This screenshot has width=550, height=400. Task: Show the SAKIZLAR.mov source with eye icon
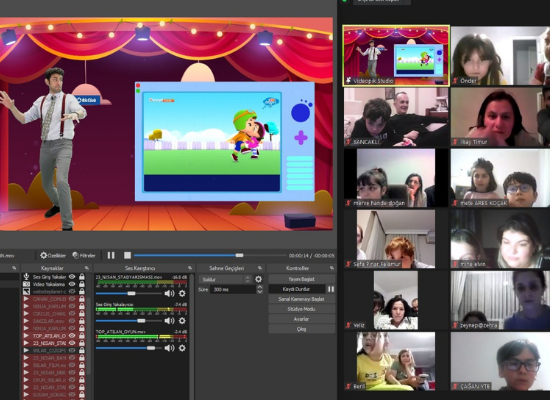[72, 321]
